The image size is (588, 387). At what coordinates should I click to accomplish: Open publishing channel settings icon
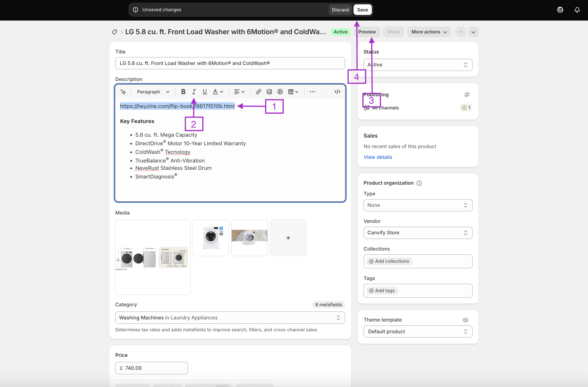pyautogui.click(x=467, y=95)
